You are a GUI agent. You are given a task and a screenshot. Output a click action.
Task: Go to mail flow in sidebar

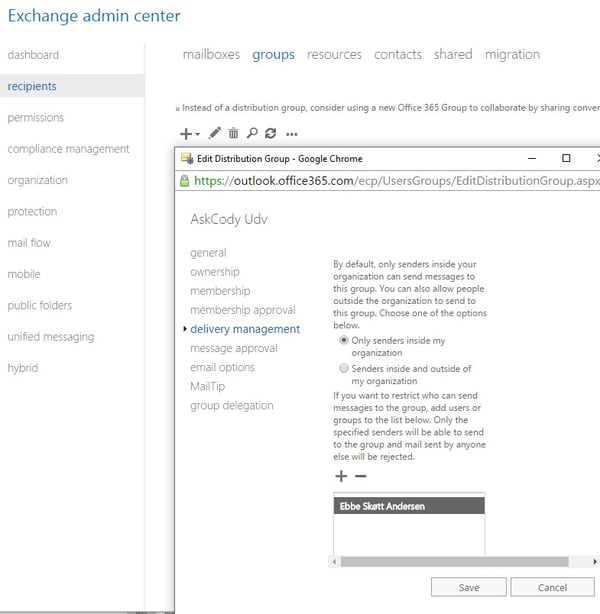click(29, 243)
